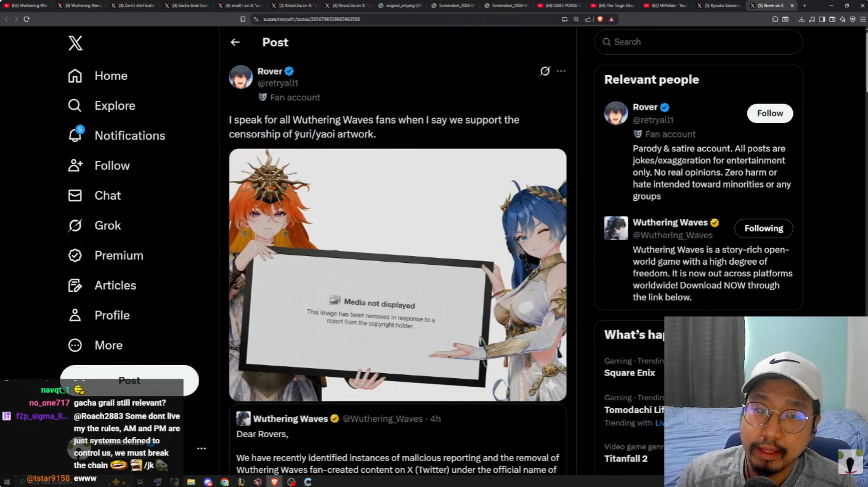868x487 pixels.
Task: Open the three-dot menu on Rover's post
Action: [561, 71]
